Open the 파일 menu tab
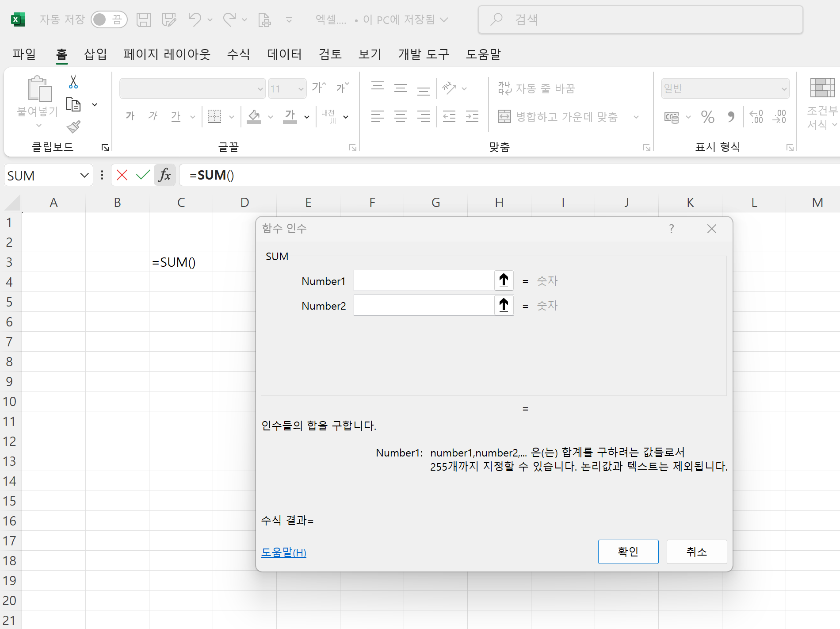This screenshot has height=629, width=840. point(24,54)
